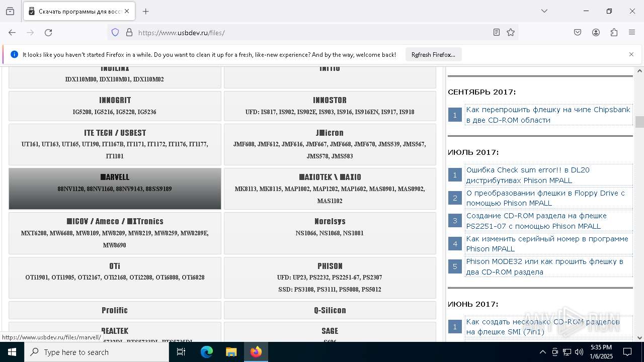Open network status tray icon

(x=567, y=352)
